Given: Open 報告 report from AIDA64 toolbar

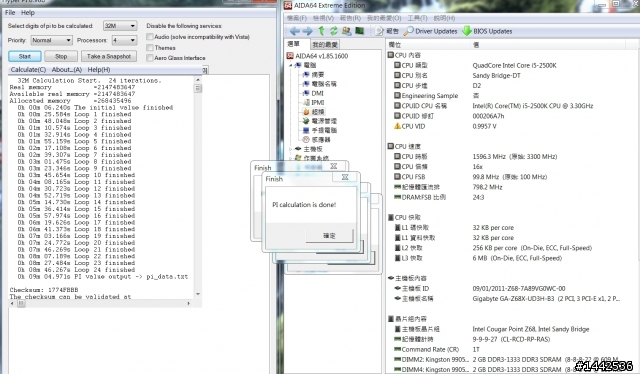Looking at the screenshot, I should [387, 31].
